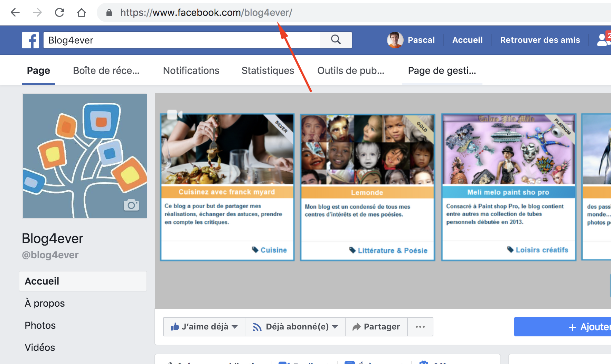Click the @blog4ever username text
The height and width of the screenshot is (364, 611).
[50, 255]
